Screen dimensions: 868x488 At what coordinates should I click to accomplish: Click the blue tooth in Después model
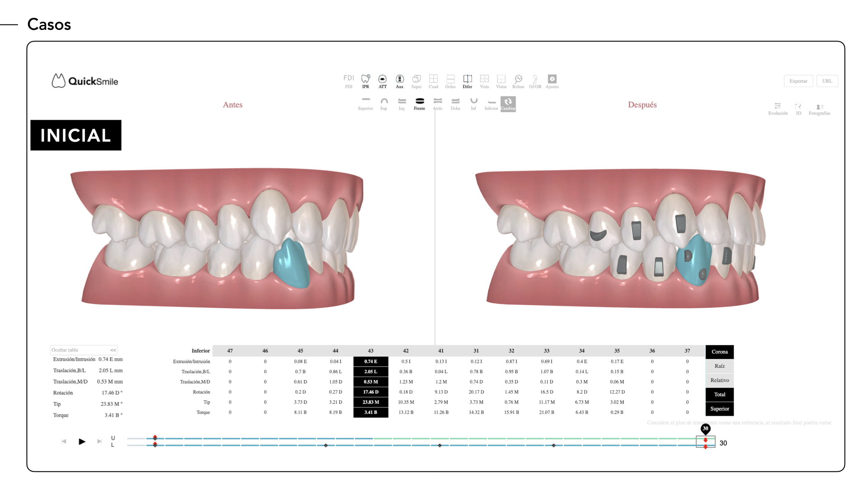click(x=694, y=261)
